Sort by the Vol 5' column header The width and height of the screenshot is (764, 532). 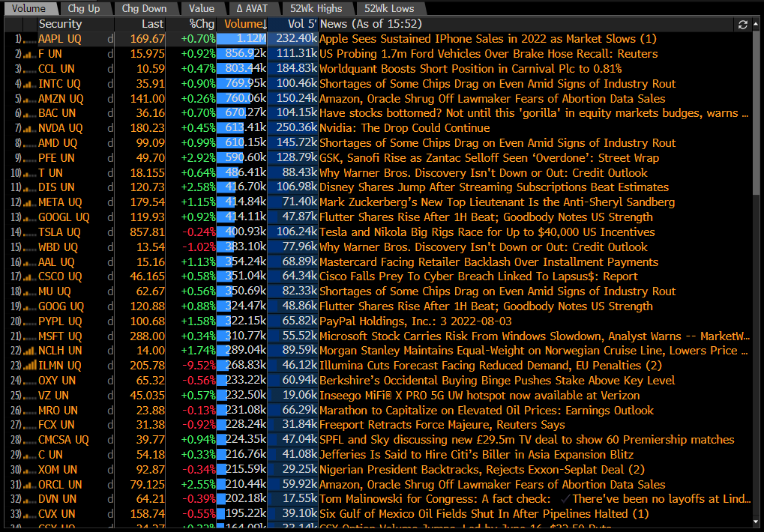302,24
